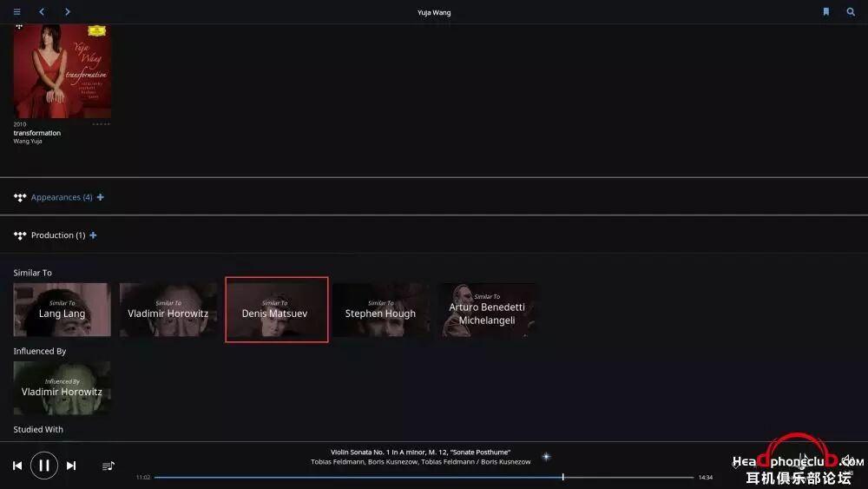Click the TIDAL icon next to Production
This screenshot has height=489, width=868.
coord(20,236)
